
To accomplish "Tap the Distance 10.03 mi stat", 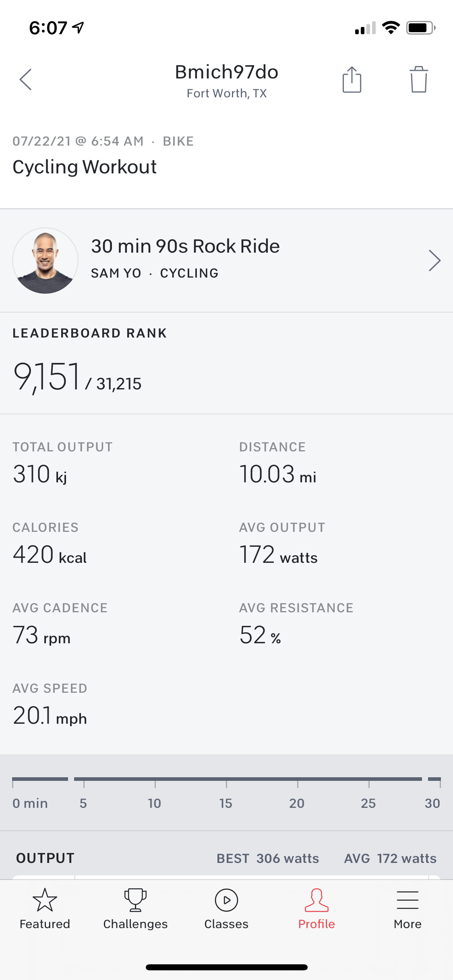I will tap(278, 474).
